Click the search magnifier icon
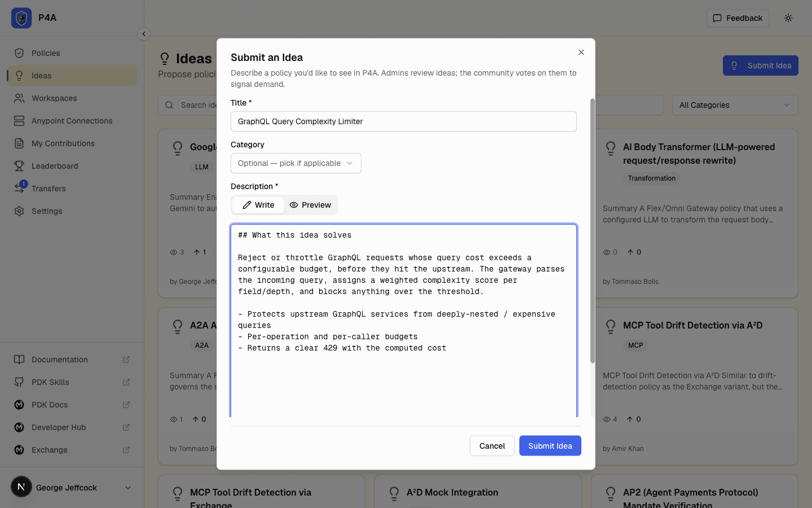The width and height of the screenshot is (812, 508). [169, 105]
